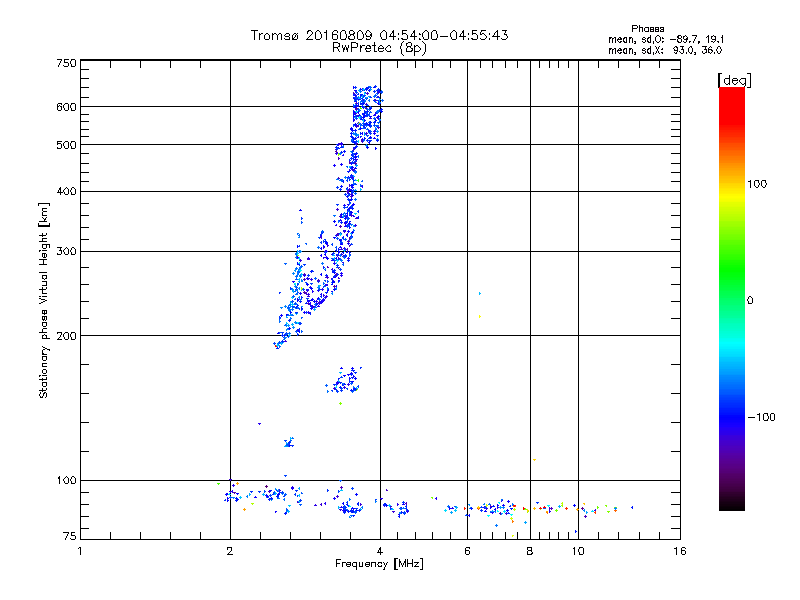
Task: Click the y-axis label '400'
Action: (66, 192)
